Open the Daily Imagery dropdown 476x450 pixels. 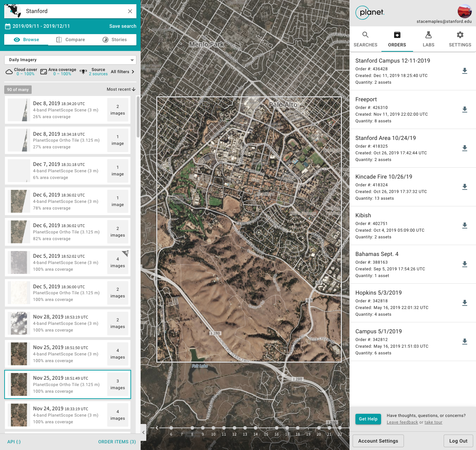(x=70, y=60)
